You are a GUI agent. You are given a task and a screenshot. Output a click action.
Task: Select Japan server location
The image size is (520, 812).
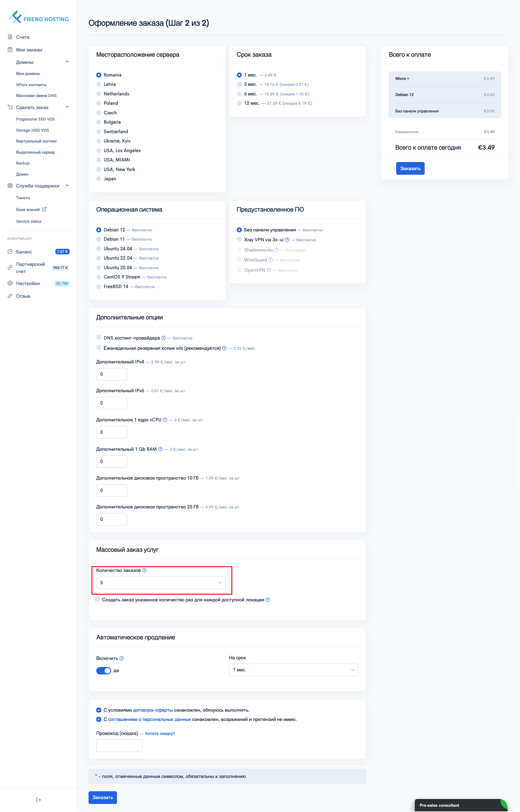tap(99, 178)
